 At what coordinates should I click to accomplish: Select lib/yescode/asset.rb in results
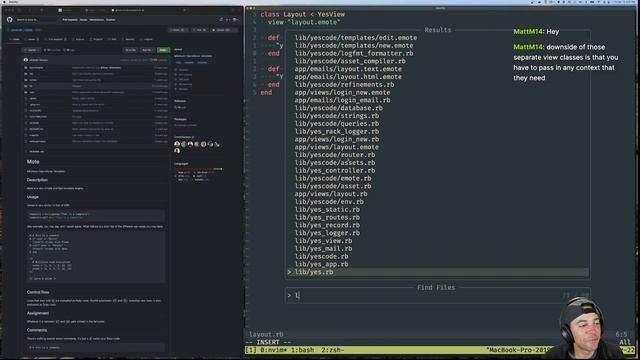tap(333, 186)
